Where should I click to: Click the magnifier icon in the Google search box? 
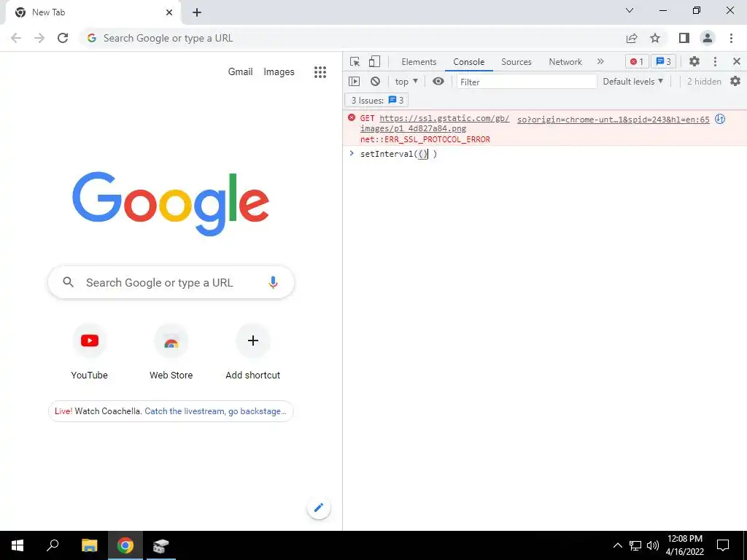pos(68,282)
